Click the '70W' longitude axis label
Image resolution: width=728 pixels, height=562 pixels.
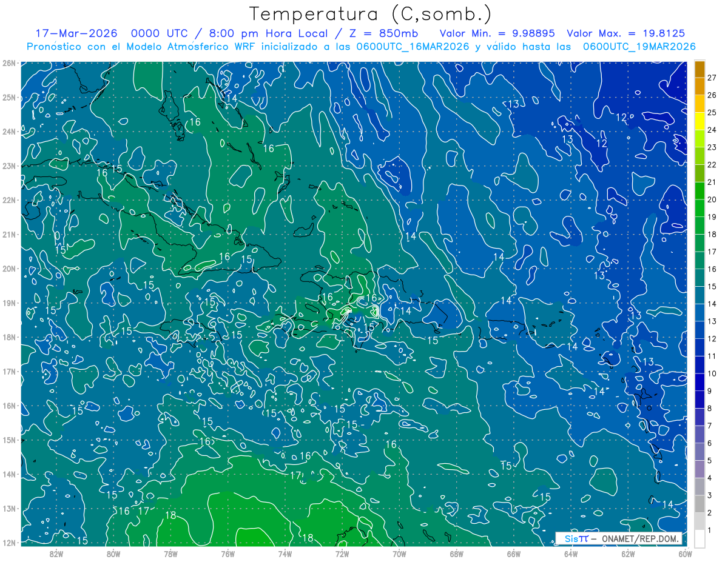399,554
